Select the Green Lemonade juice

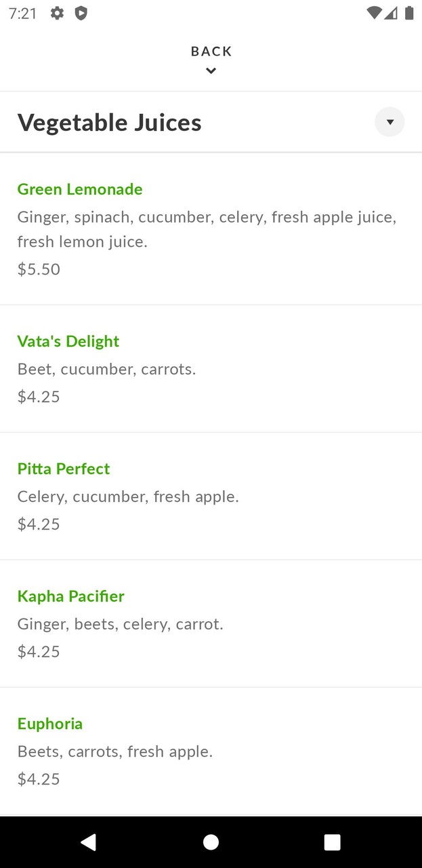coord(79,189)
